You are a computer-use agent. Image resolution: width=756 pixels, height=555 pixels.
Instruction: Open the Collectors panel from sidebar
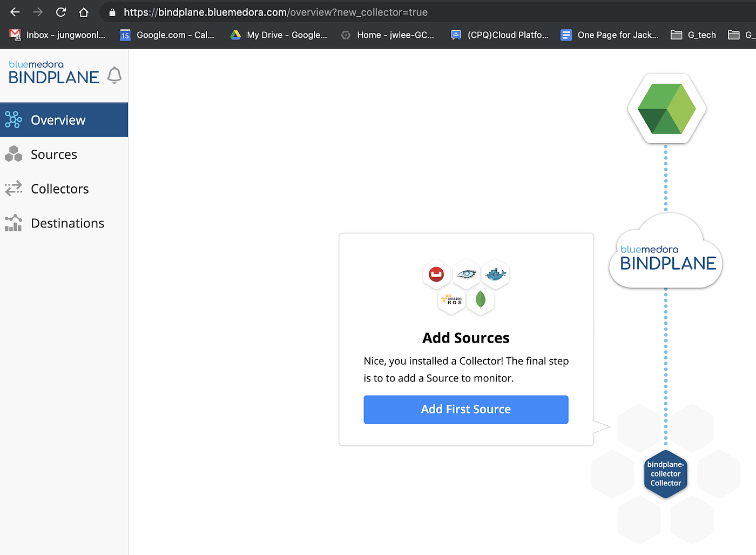(59, 189)
